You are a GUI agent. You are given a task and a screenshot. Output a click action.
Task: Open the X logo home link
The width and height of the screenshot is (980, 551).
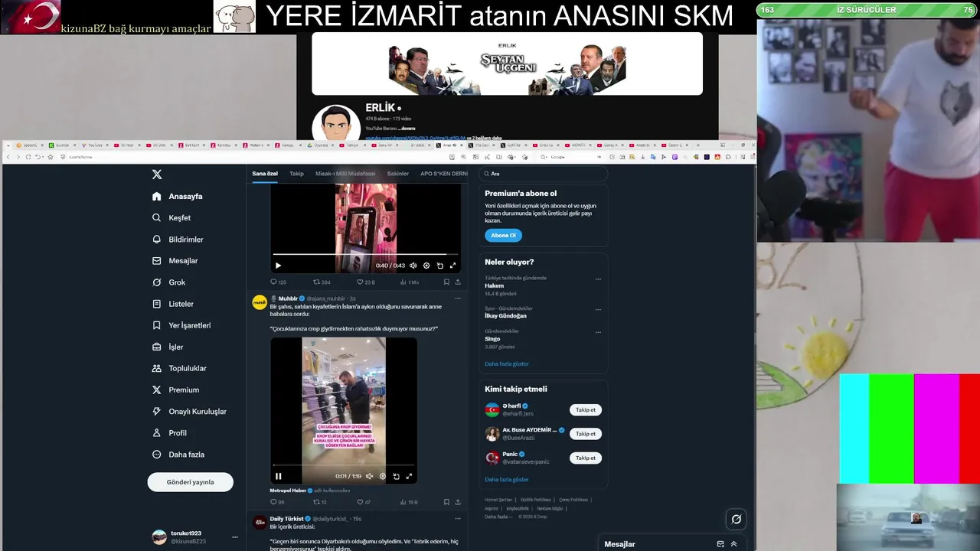pyautogui.click(x=157, y=174)
